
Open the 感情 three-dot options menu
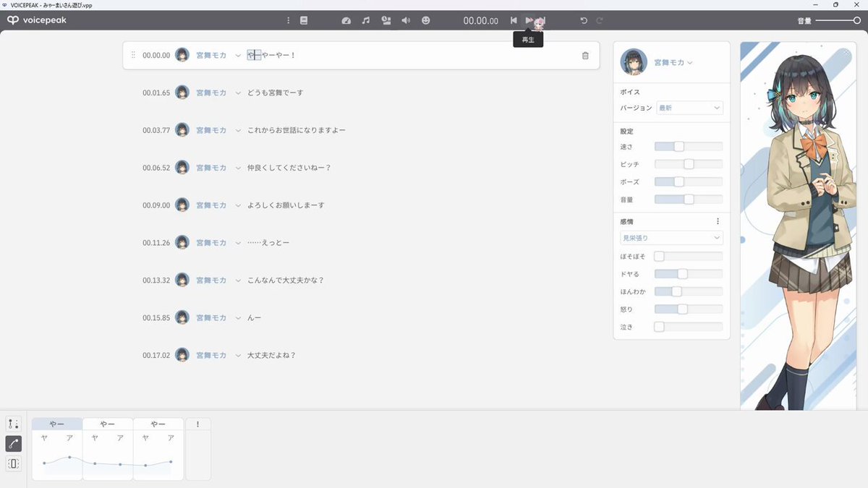click(718, 221)
